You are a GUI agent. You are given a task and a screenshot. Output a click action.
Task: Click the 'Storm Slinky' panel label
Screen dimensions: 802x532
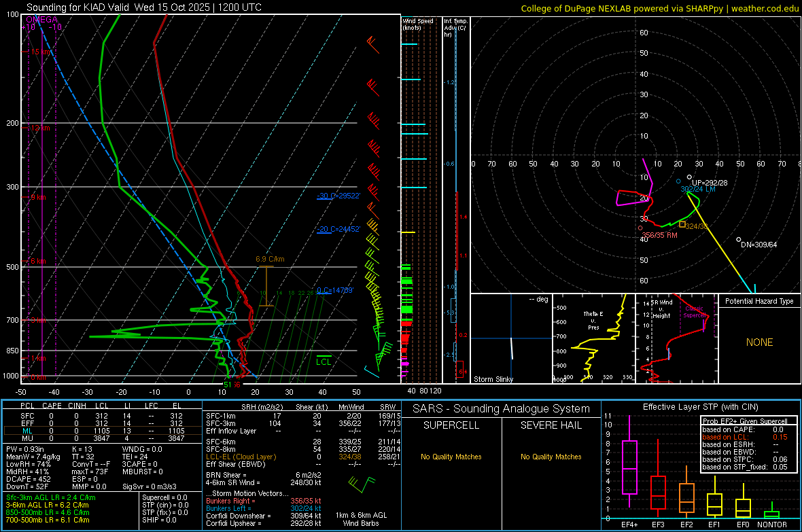(493, 379)
